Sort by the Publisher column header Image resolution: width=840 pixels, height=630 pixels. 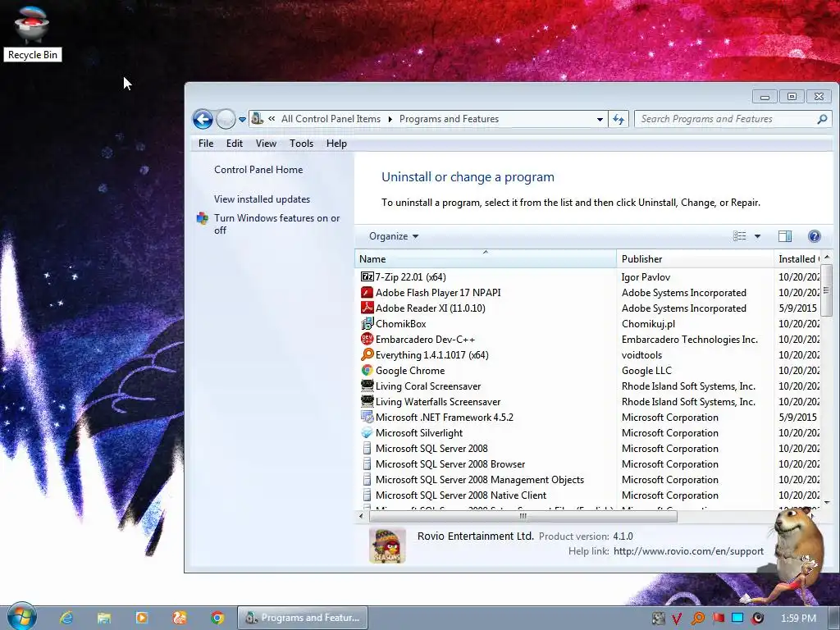pyautogui.click(x=695, y=259)
